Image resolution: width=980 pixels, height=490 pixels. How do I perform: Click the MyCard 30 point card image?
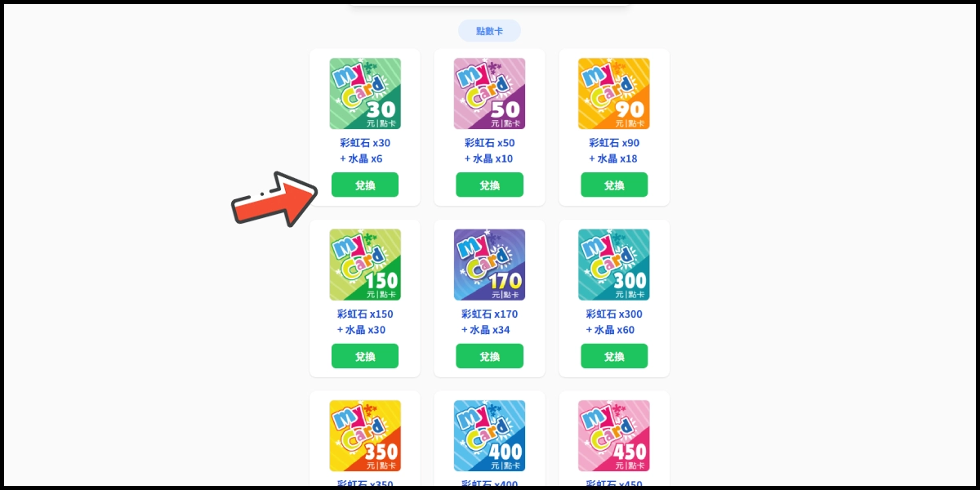click(x=365, y=93)
